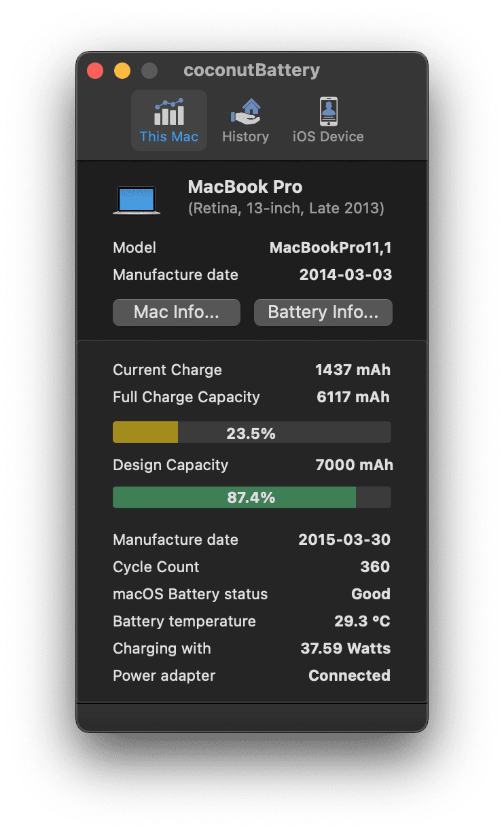Click the 87.4% design capacity bar
504x833 pixels.
(x=252, y=497)
